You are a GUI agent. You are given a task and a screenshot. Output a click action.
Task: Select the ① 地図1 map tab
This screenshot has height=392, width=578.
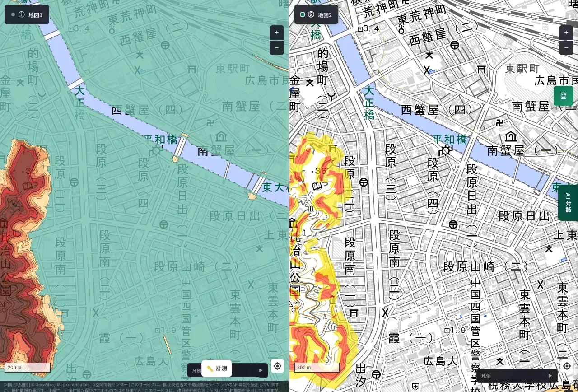(27, 14)
